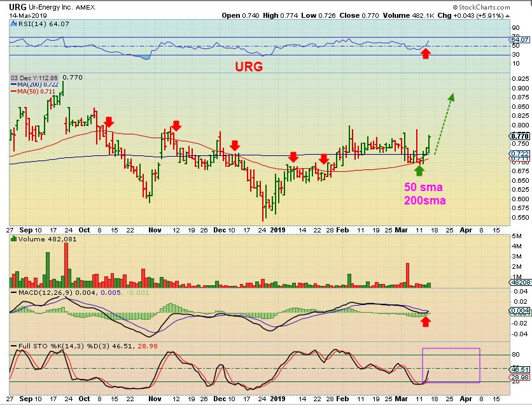532x405 pixels.
Task: Click the Volume 482.1K header value
Action: (409, 16)
